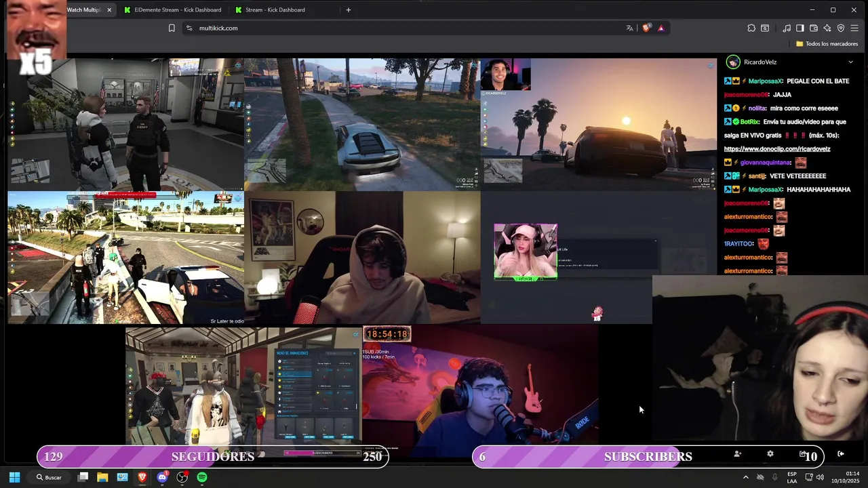Click the ESP LAA language indicator
Image resolution: width=868 pixels, height=488 pixels.
click(792, 477)
